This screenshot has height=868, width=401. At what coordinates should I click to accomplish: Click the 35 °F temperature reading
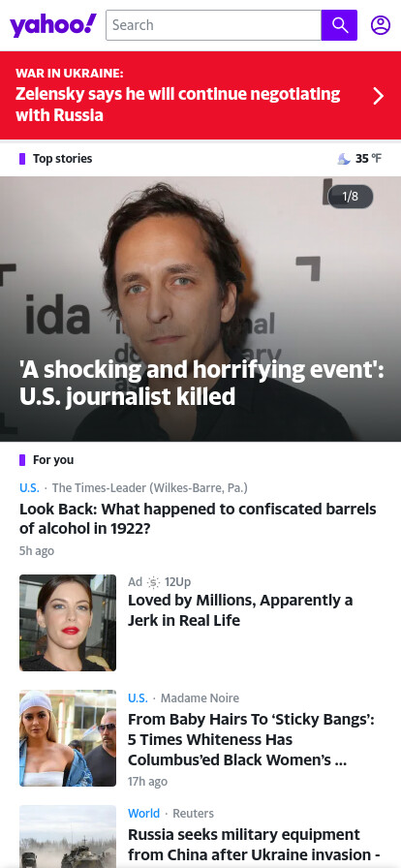coord(368,159)
